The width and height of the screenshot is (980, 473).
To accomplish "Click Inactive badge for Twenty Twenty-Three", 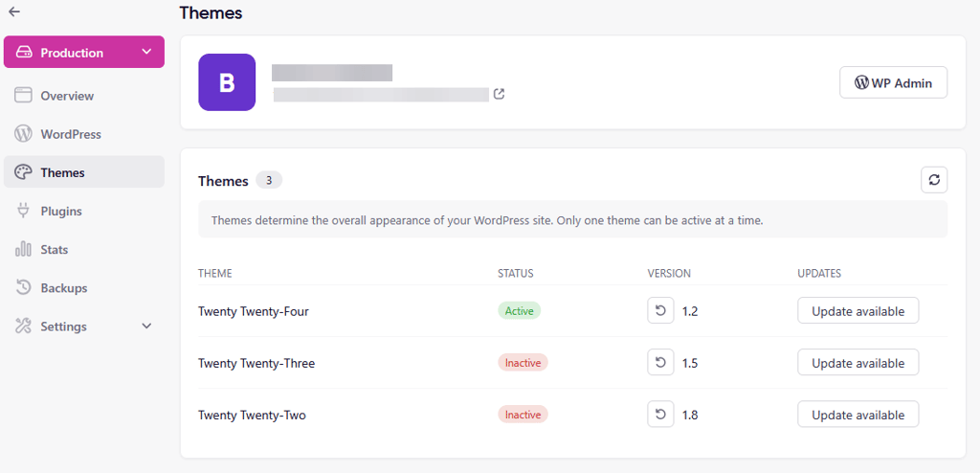I will tap(523, 363).
